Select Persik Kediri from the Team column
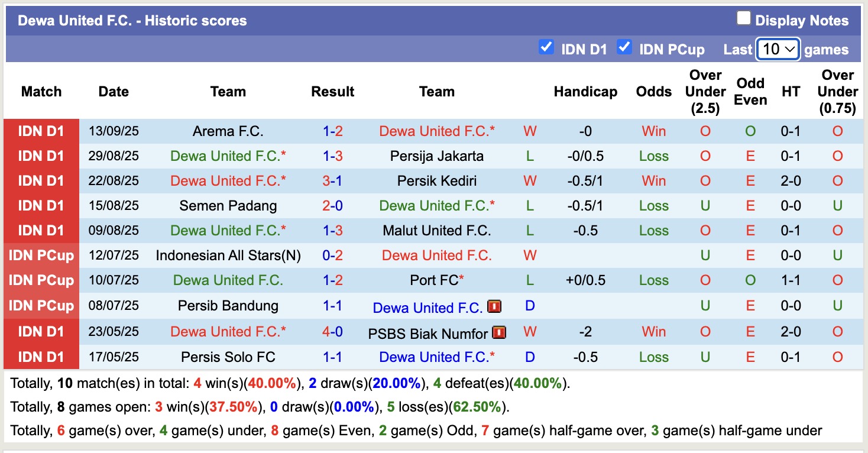This screenshot has width=868, height=453. 436,181
